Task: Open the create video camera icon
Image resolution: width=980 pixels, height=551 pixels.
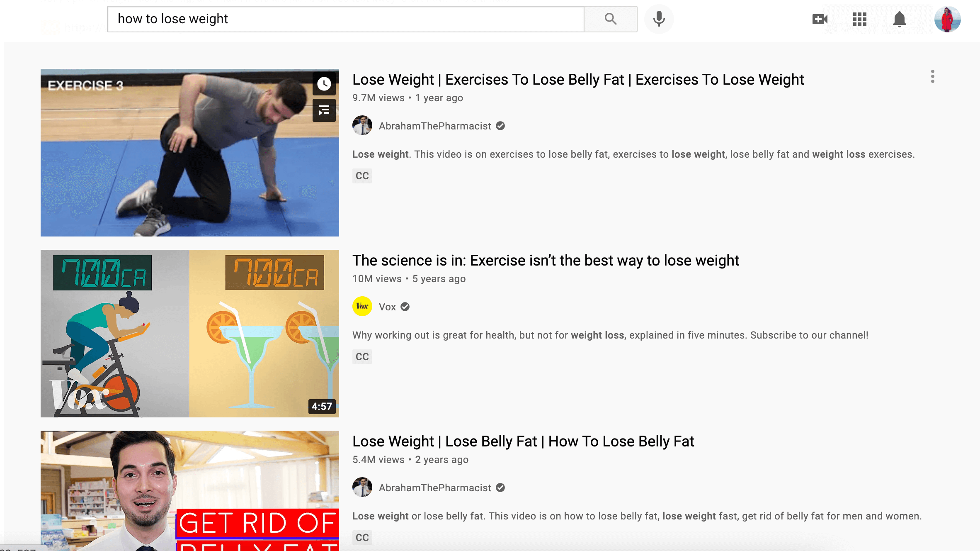Action: pyautogui.click(x=820, y=19)
